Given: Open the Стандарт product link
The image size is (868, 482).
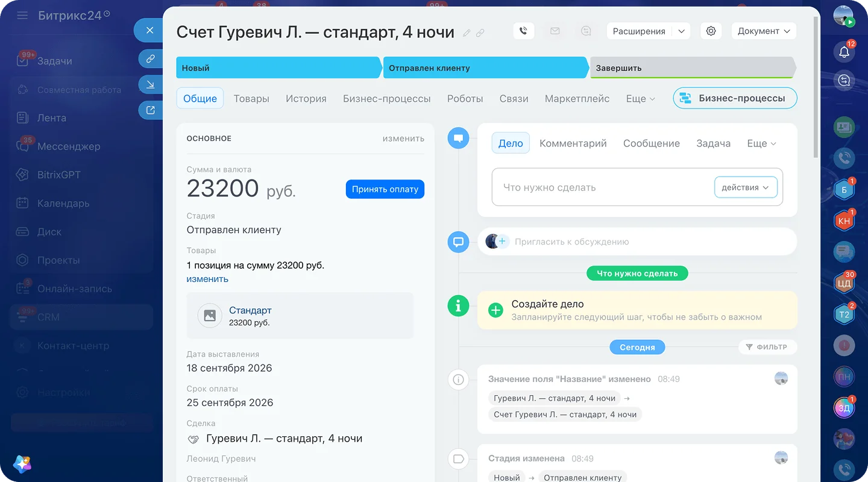Looking at the screenshot, I should point(250,310).
